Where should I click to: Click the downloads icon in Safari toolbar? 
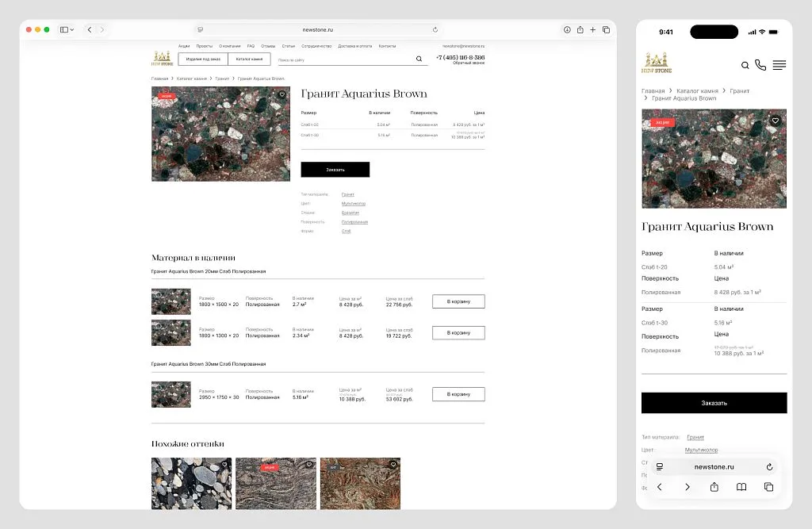pyautogui.click(x=567, y=29)
